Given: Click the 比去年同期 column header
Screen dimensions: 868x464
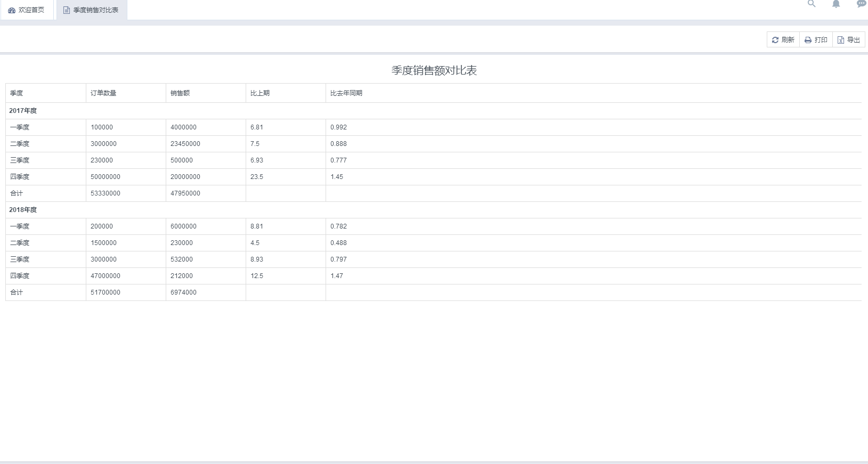Looking at the screenshot, I should coord(346,93).
